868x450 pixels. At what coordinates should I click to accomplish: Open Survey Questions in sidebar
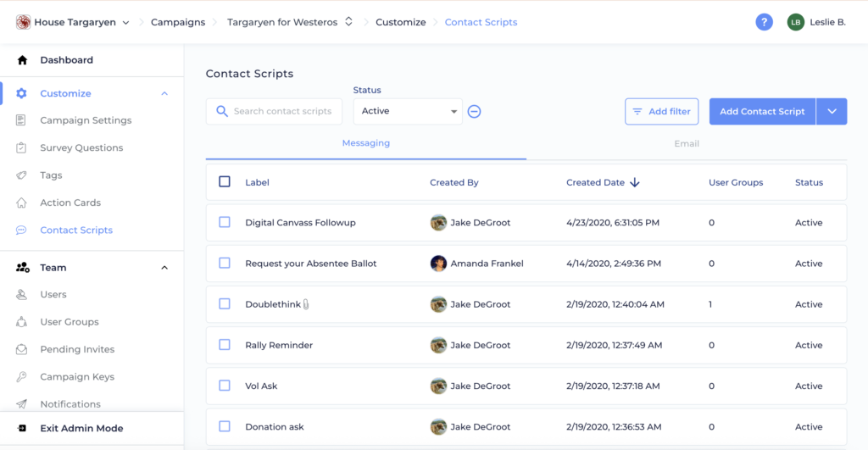click(81, 147)
